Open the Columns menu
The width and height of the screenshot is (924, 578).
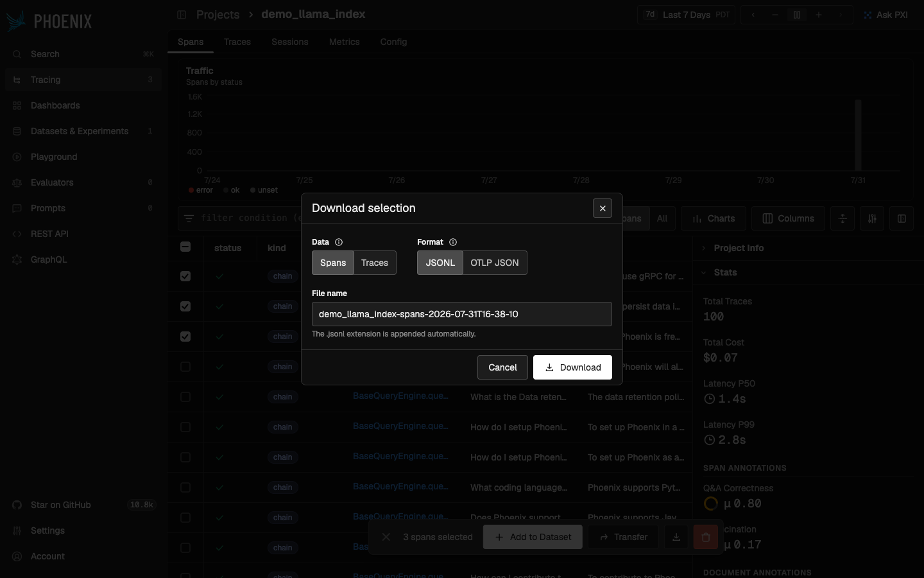(788, 218)
